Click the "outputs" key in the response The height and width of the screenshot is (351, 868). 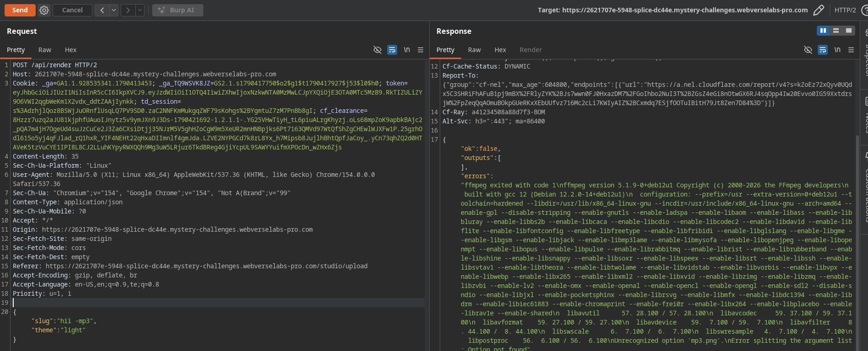tap(477, 158)
